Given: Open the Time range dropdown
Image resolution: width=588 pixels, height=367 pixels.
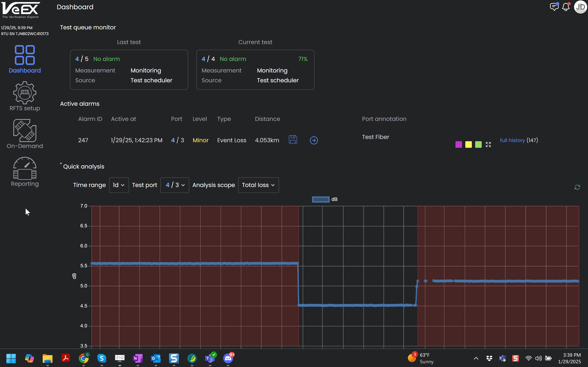Looking at the screenshot, I should point(119,185).
